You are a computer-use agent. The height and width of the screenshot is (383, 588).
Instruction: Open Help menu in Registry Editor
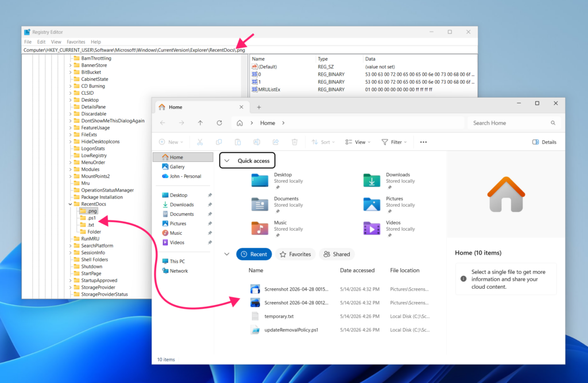(x=96, y=42)
